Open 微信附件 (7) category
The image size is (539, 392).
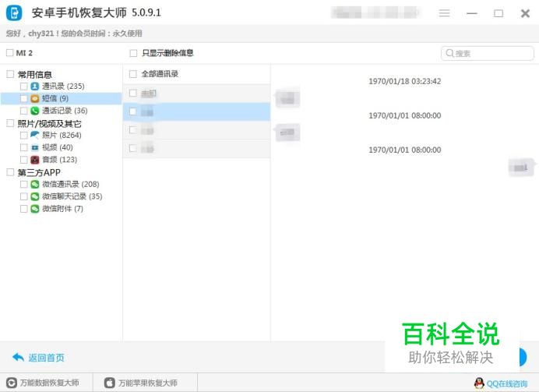pyautogui.click(x=62, y=209)
